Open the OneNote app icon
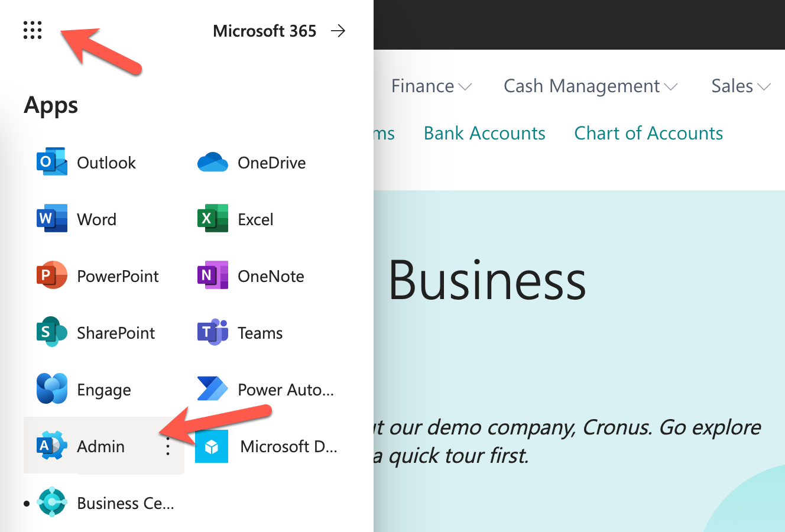Screen dimensions: 785x532 [213, 276]
